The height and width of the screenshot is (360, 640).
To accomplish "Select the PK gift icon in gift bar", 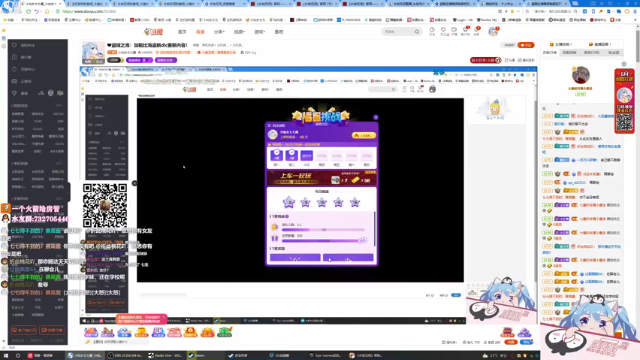I will [x=158, y=332].
